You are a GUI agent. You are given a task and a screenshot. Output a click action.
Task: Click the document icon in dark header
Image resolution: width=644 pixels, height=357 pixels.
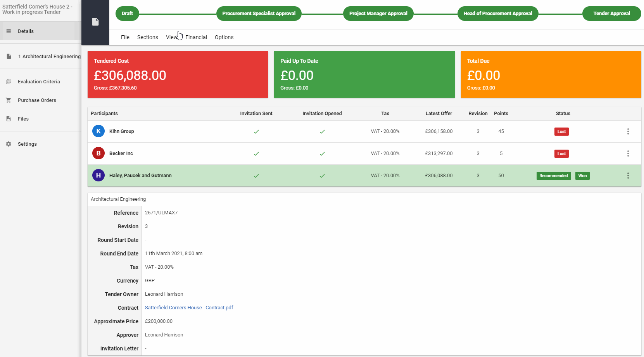(x=95, y=22)
